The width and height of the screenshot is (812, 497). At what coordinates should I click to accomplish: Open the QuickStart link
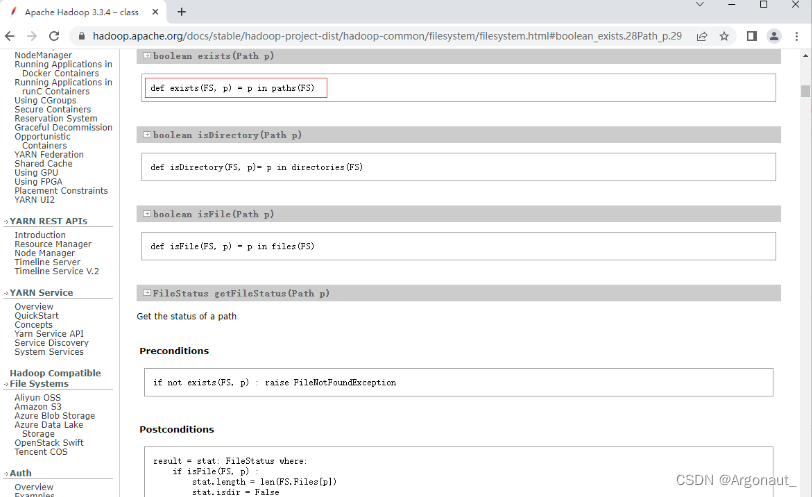coord(36,316)
